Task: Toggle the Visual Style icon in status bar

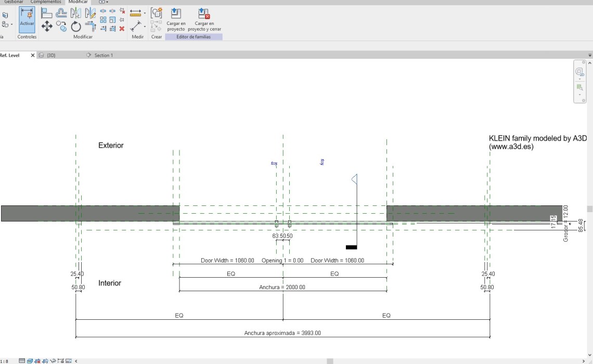Action: [x=30, y=361]
